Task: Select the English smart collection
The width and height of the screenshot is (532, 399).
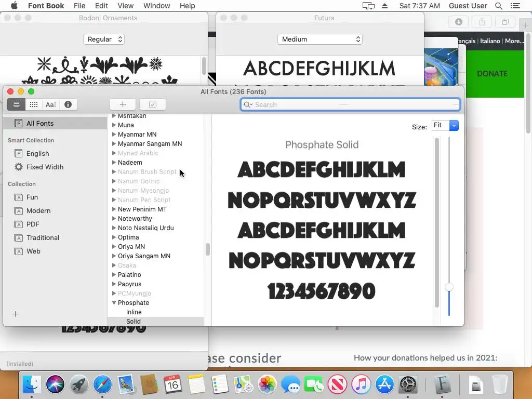Action: (x=37, y=153)
